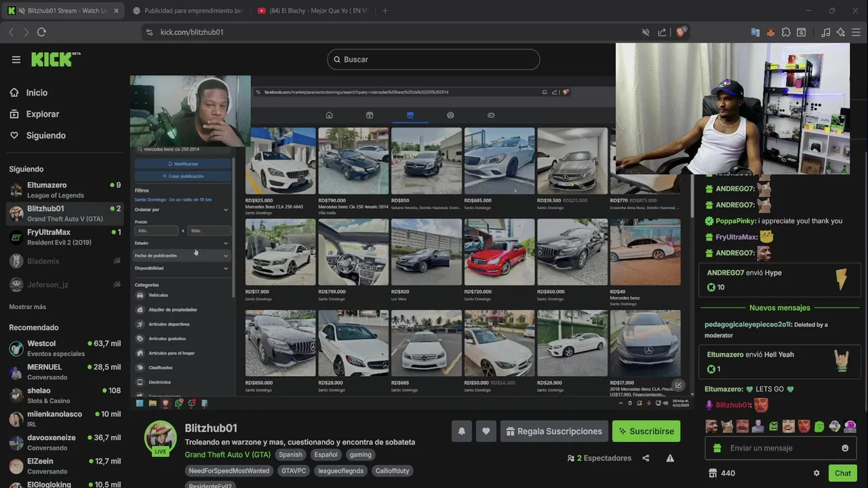Select the Español tag
Screen dimensions: 868x488
pyautogui.click(x=325, y=455)
